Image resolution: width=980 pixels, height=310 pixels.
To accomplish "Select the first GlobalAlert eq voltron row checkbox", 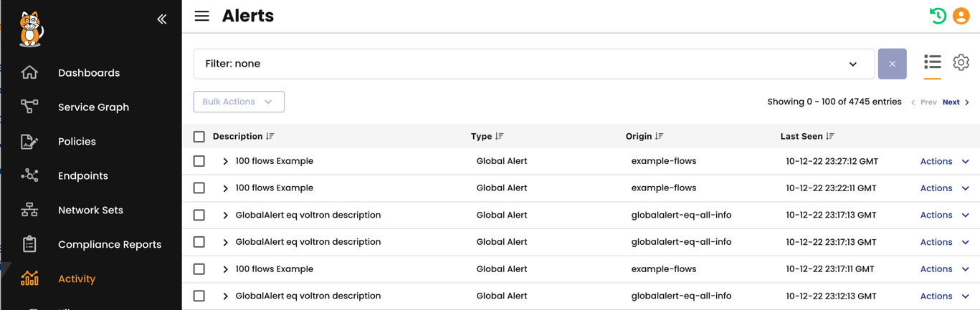I will [x=199, y=215].
